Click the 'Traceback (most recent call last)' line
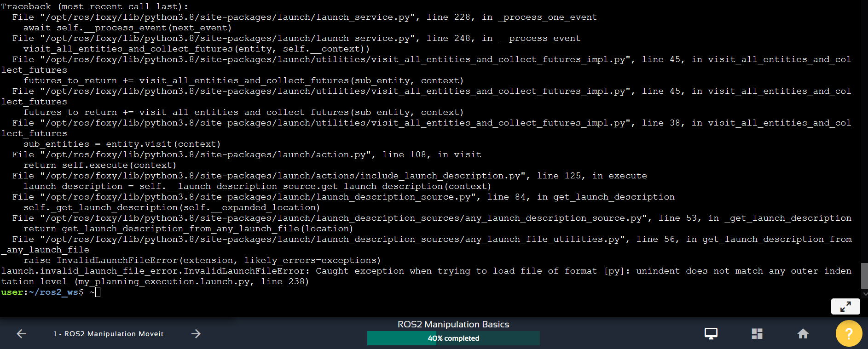 click(94, 6)
